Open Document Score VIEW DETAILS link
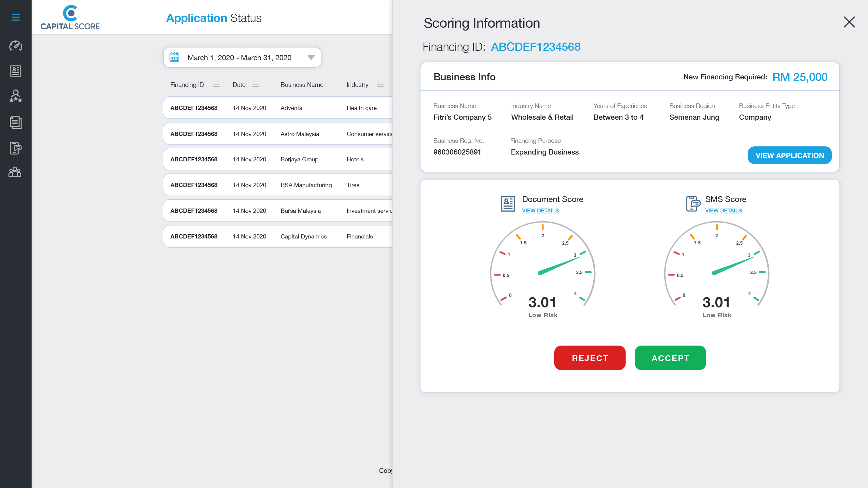This screenshot has width=868, height=488. [x=540, y=210]
